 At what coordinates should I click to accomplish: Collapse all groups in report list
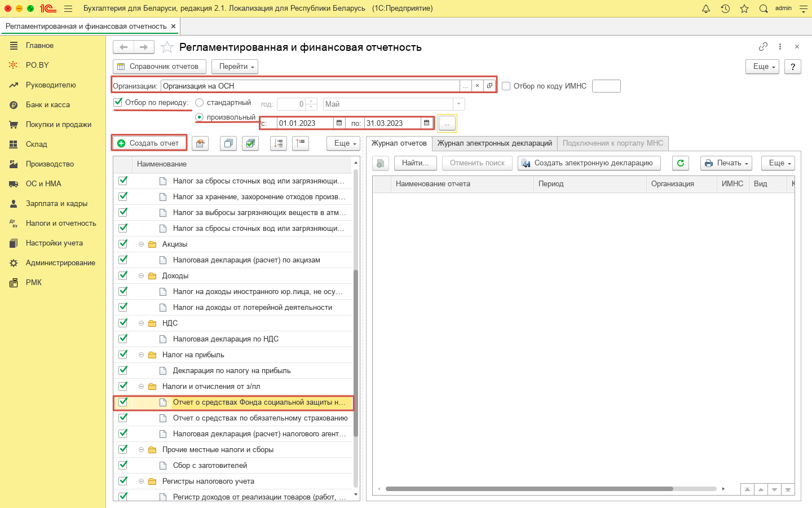[x=301, y=143]
